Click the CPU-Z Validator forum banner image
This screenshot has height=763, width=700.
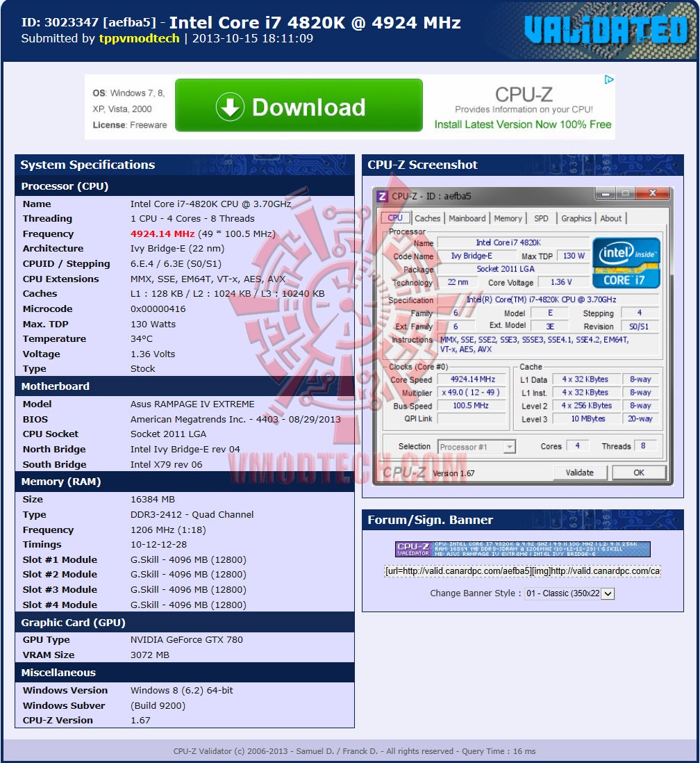coord(522,549)
